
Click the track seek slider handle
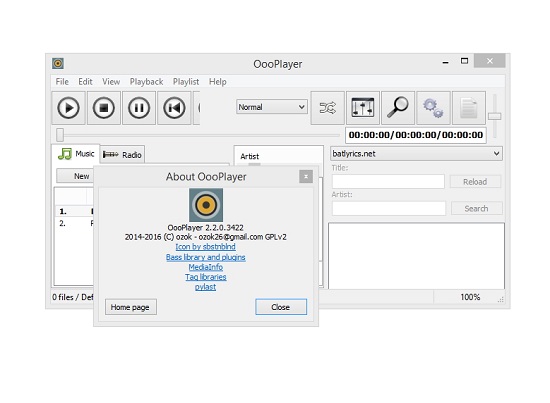click(x=60, y=135)
